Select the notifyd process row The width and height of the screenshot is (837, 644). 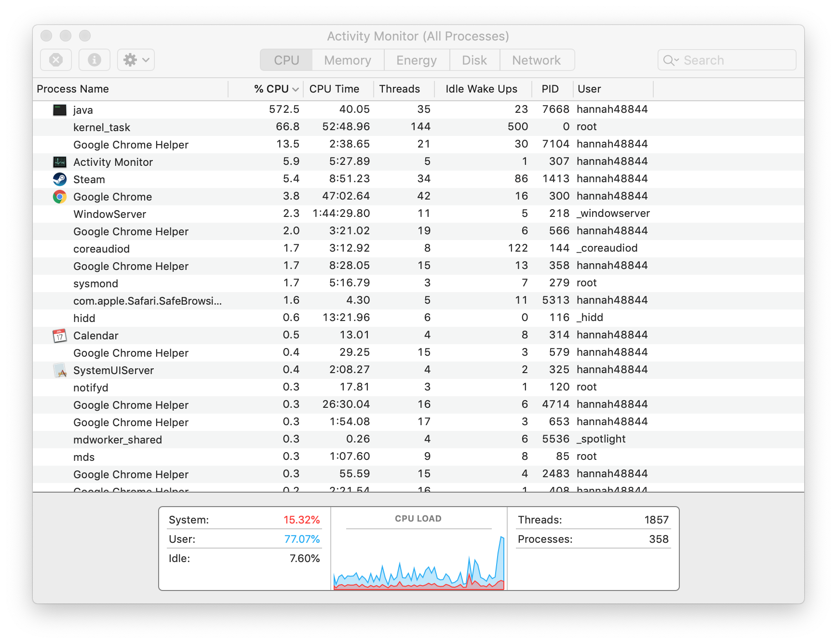click(418, 388)
